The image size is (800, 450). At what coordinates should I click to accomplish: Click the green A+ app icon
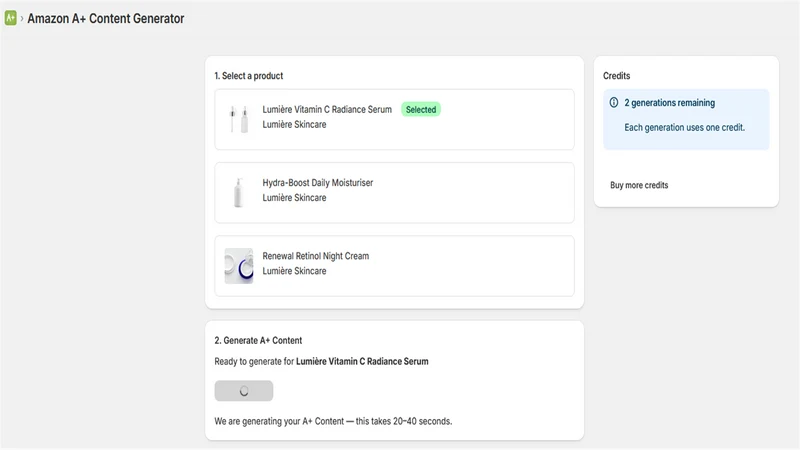tap(10, 18)
